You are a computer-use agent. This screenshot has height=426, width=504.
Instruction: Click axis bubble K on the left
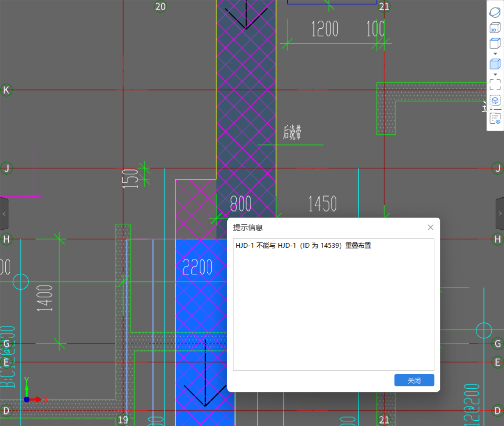click(x=6, y=90)
